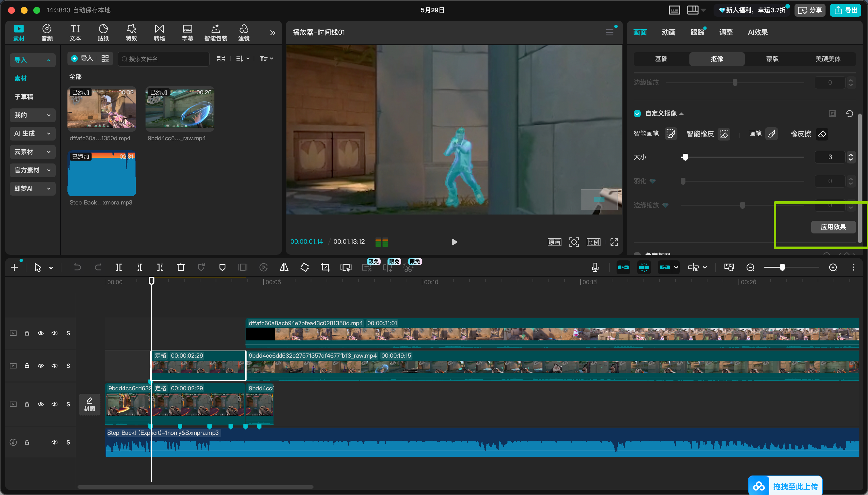
Task: Click the play button in the player
Action: tap(454, 242)
